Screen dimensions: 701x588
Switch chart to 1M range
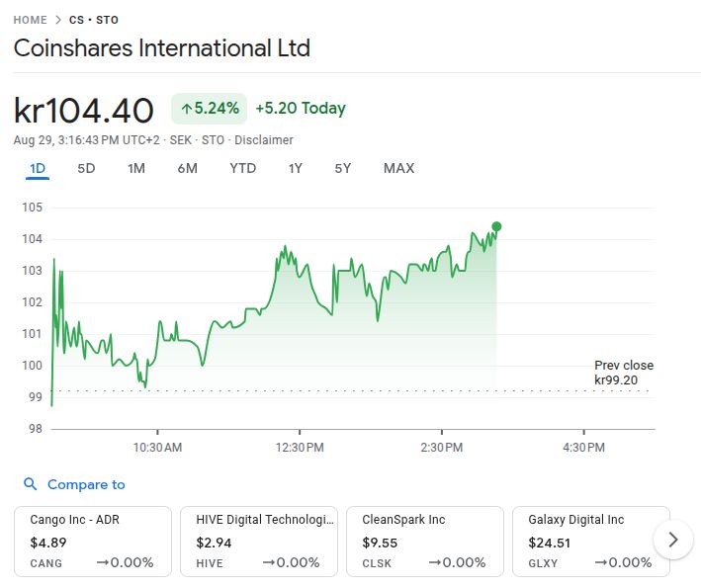tap(136, 168)
